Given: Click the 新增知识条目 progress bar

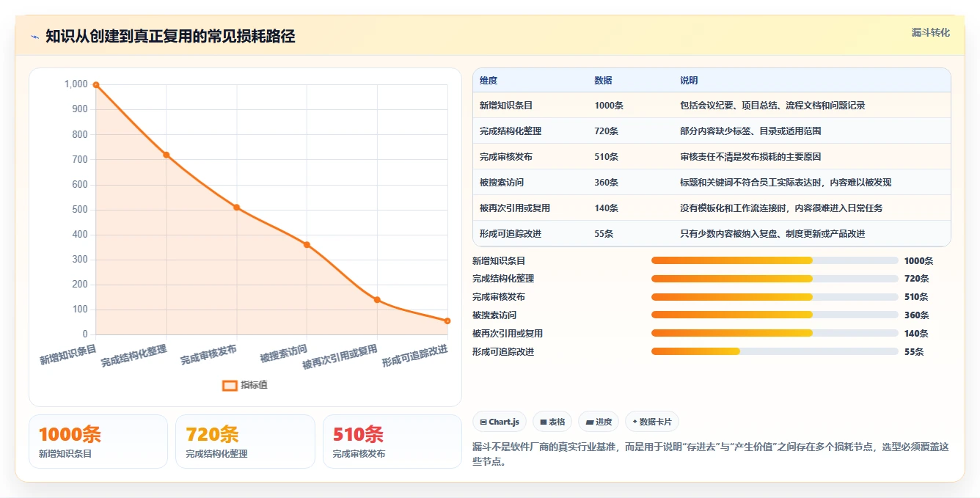Looking at the screenshot, I should point(775,260).
